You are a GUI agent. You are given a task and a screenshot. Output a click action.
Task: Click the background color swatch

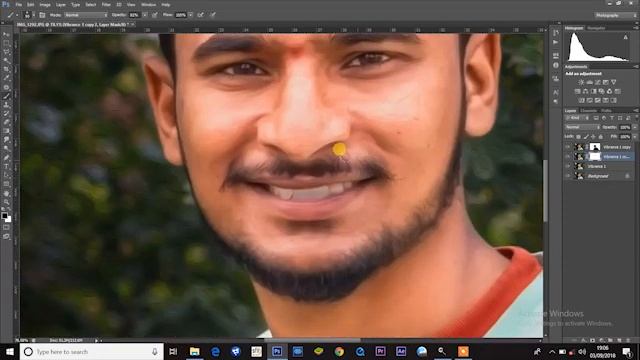coord(9,220)
